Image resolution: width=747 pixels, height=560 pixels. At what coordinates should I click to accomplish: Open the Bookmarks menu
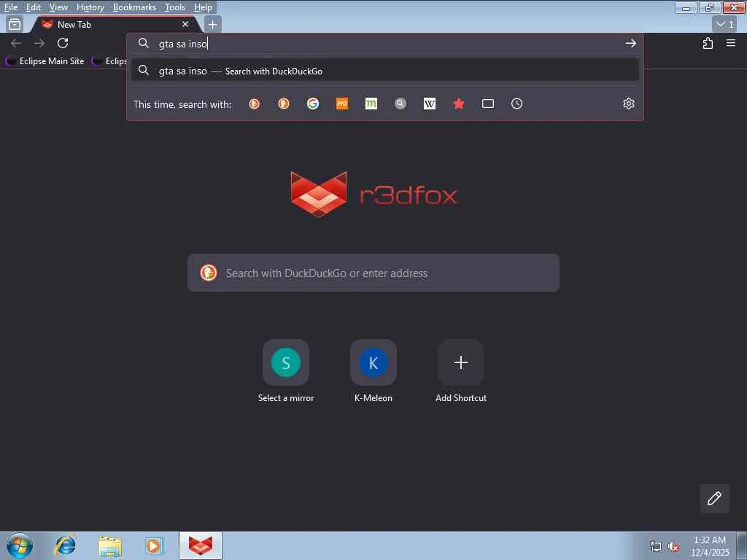[x=134, y=7]
